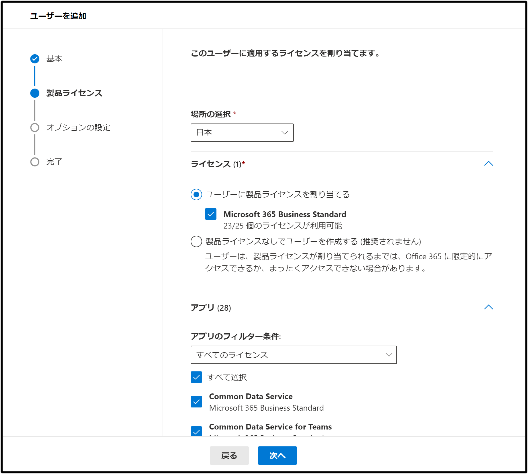528x474 pixels.
Task: Click the アプリ (28) section header text
Action: pos(211,307)
